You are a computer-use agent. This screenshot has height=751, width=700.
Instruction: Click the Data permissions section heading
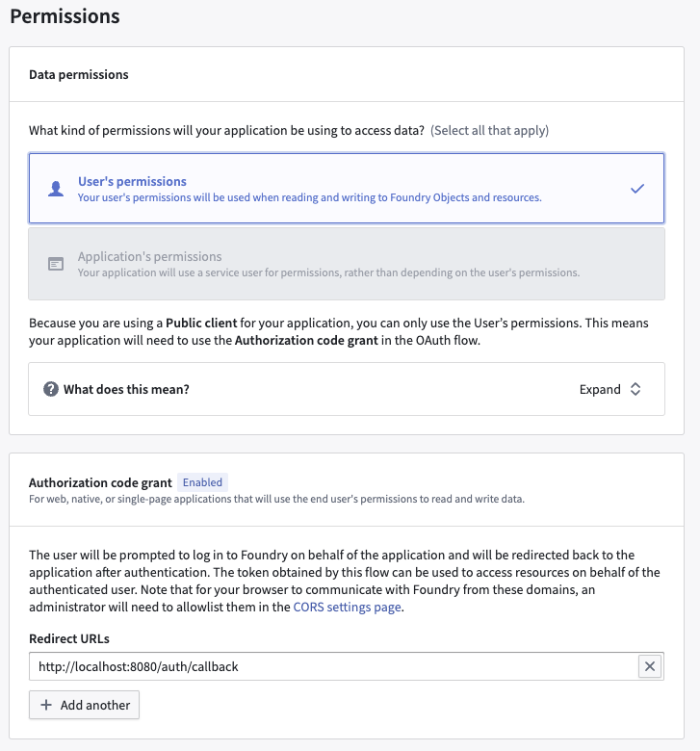coord(79,74)
